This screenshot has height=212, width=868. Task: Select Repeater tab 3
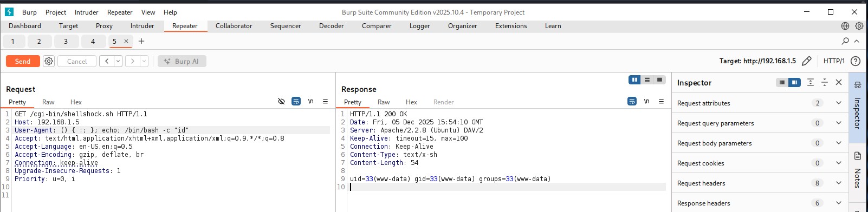click(x=66, y=41)
